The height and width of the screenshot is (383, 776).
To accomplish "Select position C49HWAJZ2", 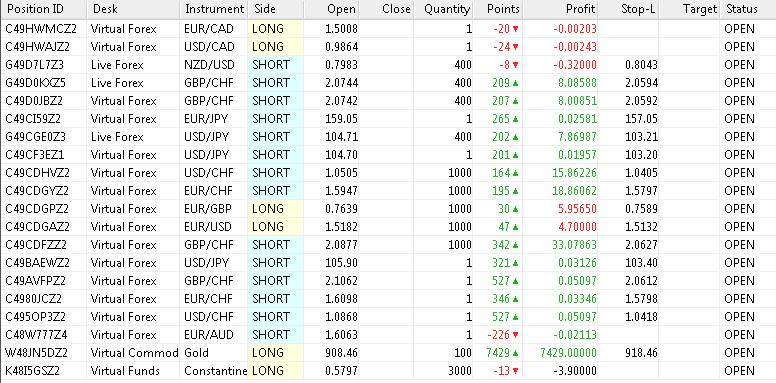I will (x=38, y=47).
